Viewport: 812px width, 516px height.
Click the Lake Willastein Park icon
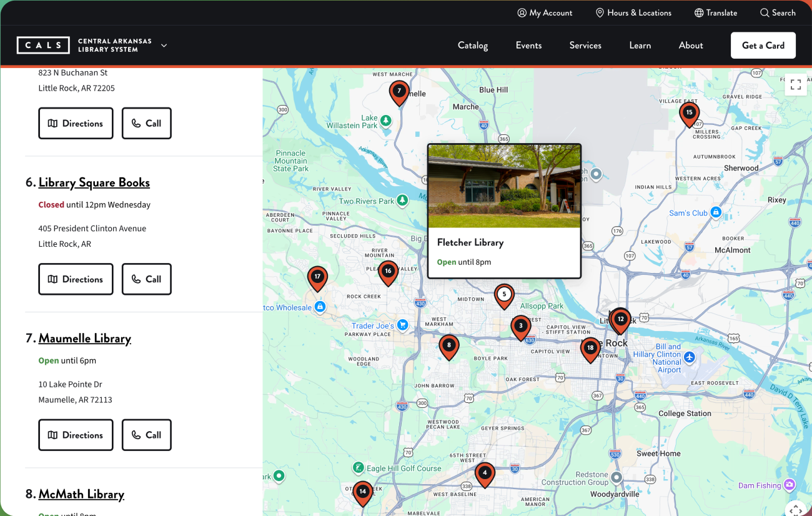coord(386,120)
